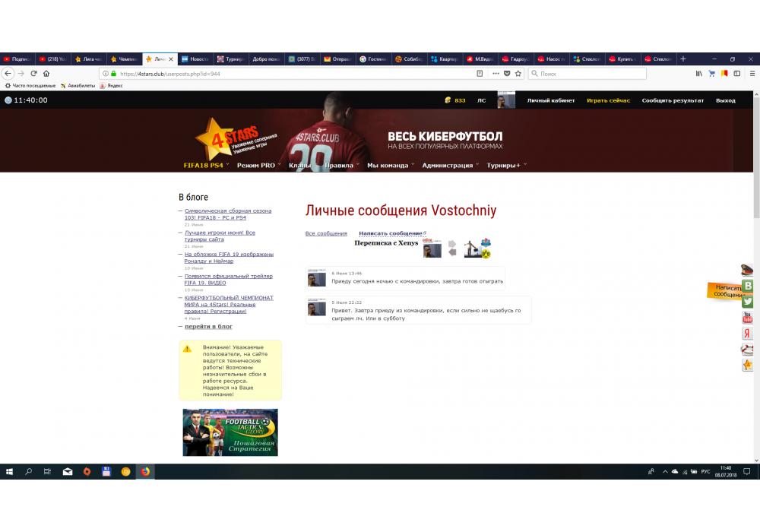The image size is (760, 532).
Task: Click the shopping cart toolbar extension
Action: [711, 74]
